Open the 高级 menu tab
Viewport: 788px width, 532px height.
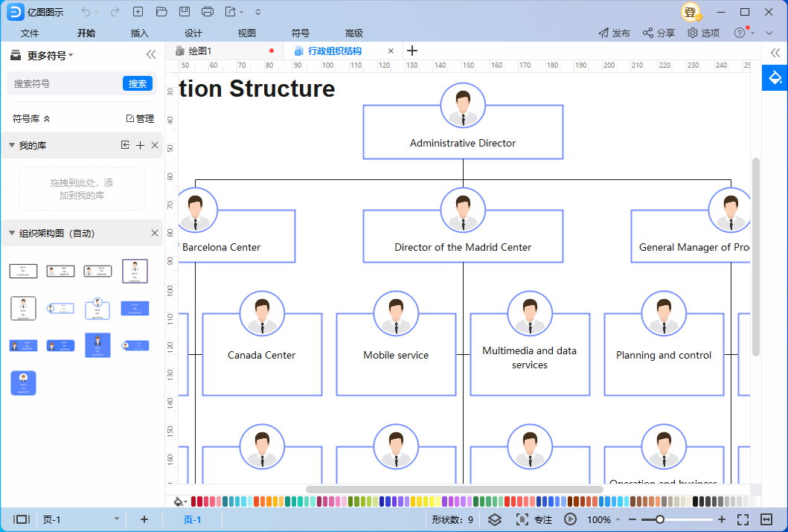[x=353, y=33]
